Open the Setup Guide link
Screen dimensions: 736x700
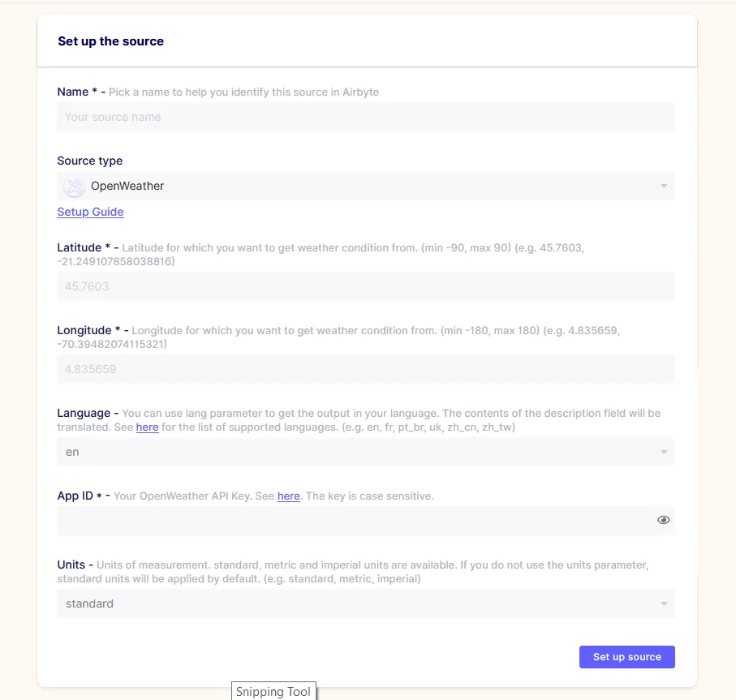tap(90, 212)
